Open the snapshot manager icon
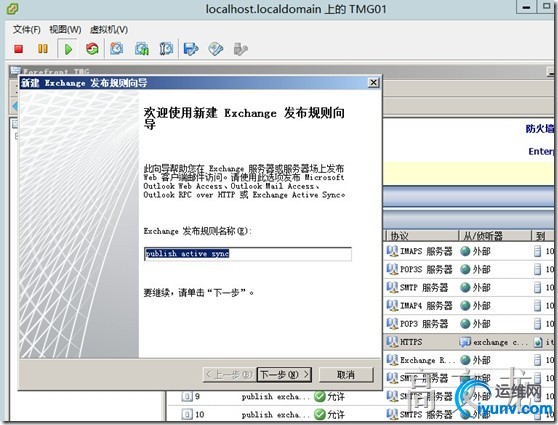Viewport: 558px width, 425px height. (x=166, y=49)
